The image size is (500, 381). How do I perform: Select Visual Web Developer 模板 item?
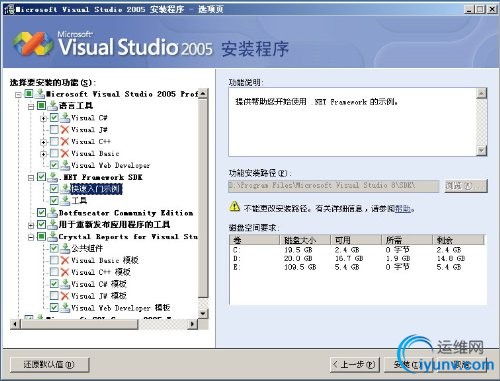tap(121, 308)
